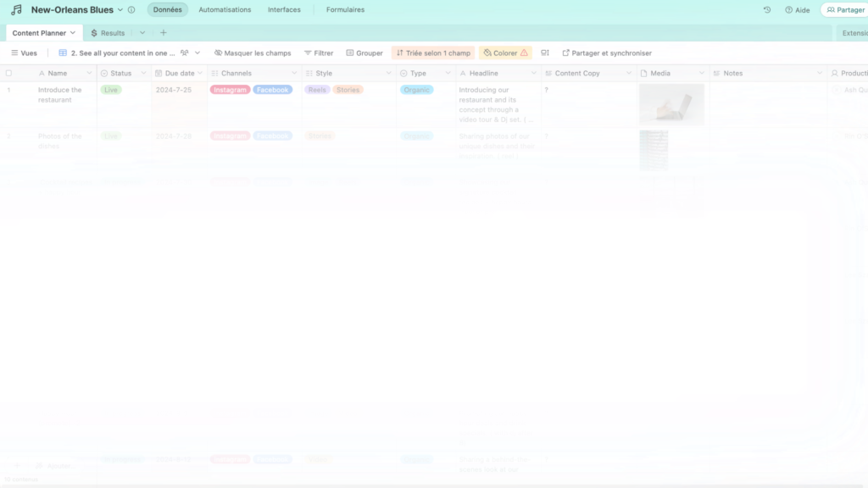Open the Grouper grouping tool
Viewport: 868px width, 488px height.
pyautogui.click(x=364, y=53)
